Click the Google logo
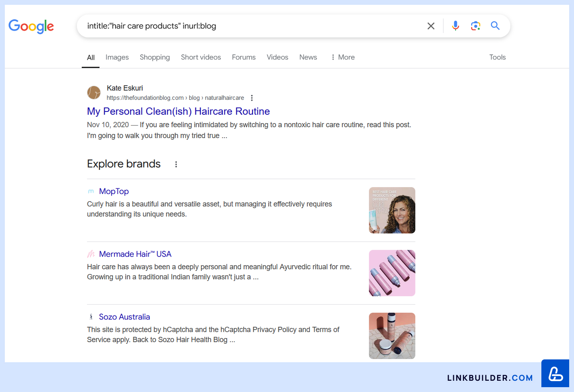 pos(31,26)
